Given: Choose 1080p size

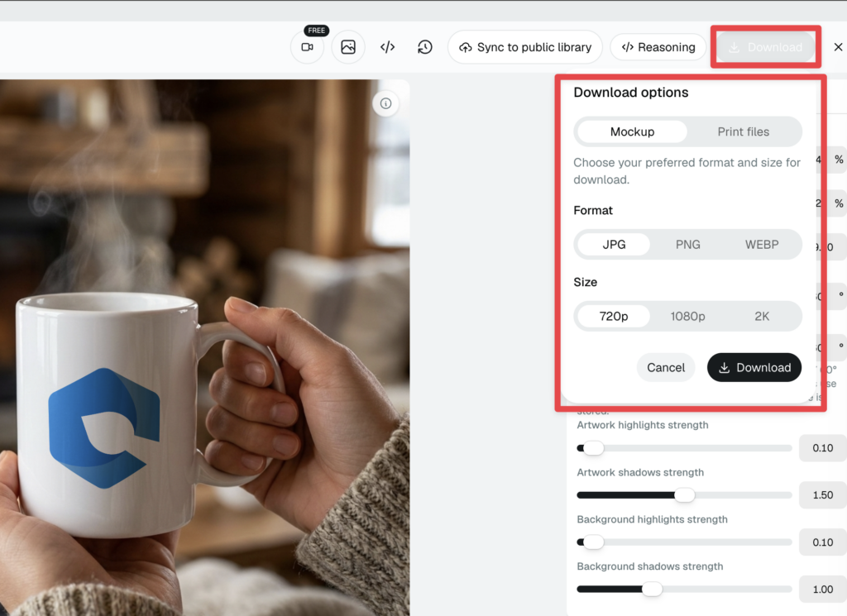Looking at the screenshot, I should tap(687, 317).
